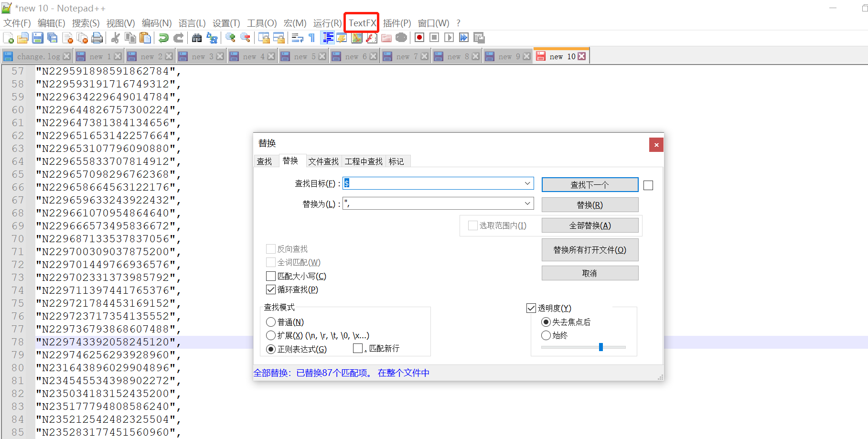Click the Save All toolbar icon
This screenshot has width=868, height=439.
53,38
